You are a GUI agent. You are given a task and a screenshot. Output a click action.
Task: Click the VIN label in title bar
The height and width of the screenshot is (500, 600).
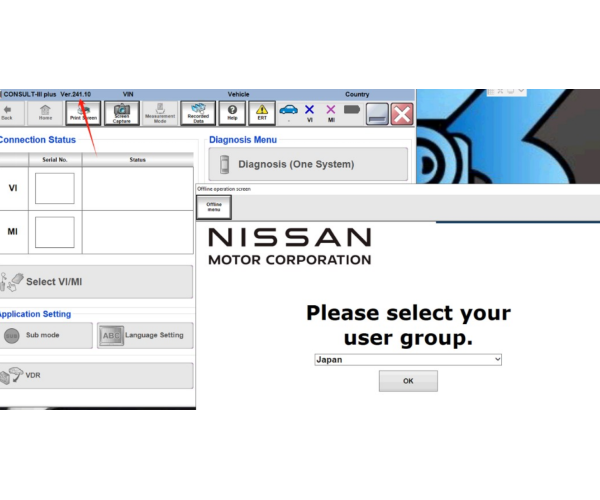pos(128,94)
